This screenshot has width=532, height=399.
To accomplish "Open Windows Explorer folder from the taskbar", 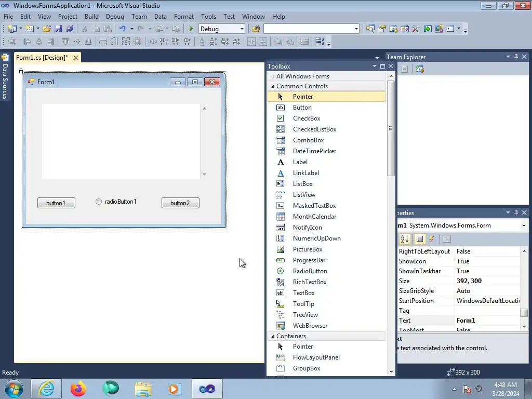I will pyautogui.click(x=143, y=389).
